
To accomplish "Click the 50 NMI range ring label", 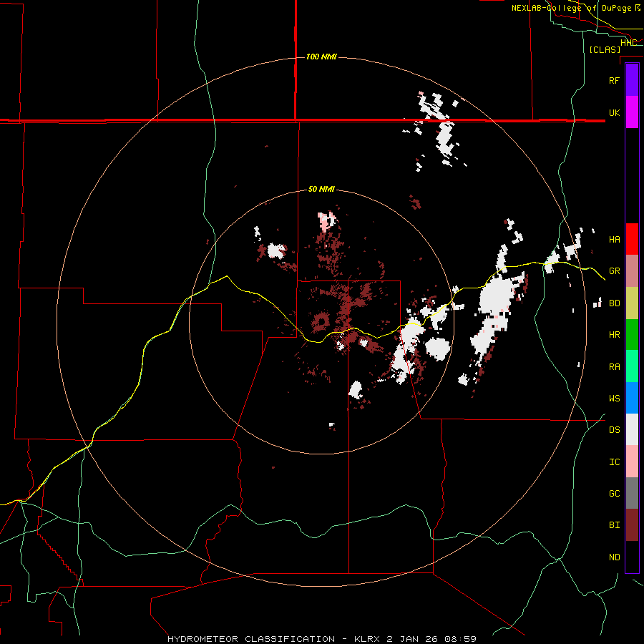I will [x=321, y=189].
